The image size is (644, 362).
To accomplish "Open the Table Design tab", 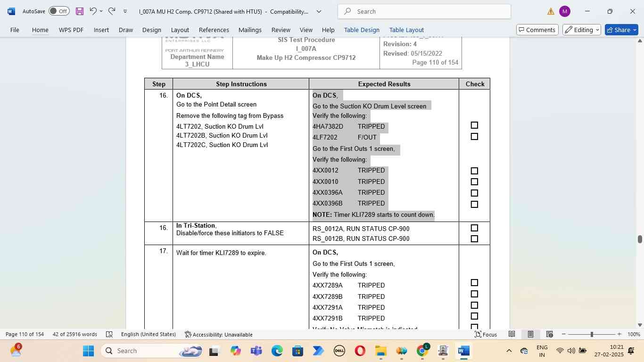I will point(362,30).
